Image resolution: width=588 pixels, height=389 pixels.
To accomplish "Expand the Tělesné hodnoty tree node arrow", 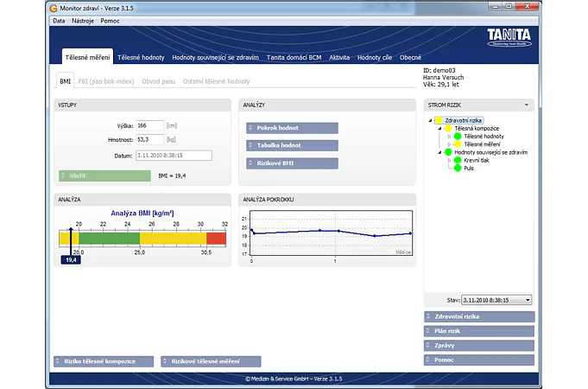I will (x=449, y=137).
